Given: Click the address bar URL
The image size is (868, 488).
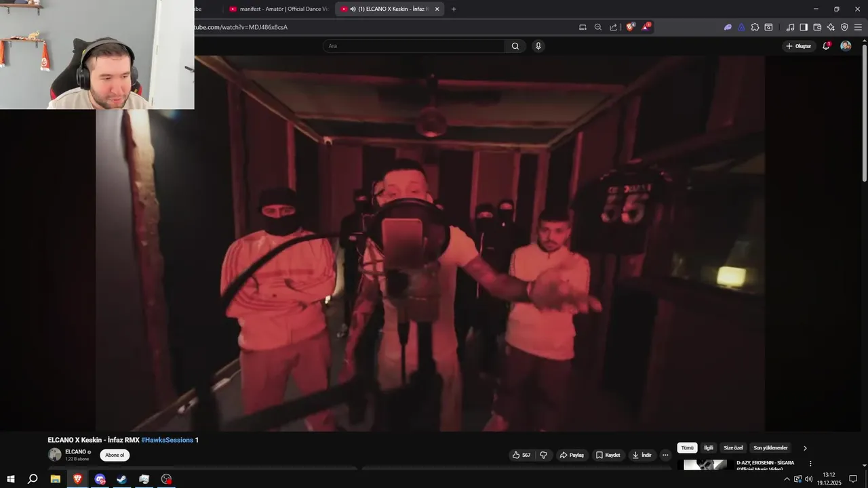Looking at the screenshot, I should point(241,27).
